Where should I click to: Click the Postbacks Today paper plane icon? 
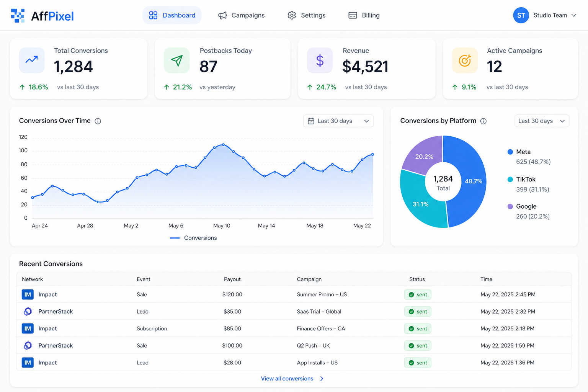(177, 60)
